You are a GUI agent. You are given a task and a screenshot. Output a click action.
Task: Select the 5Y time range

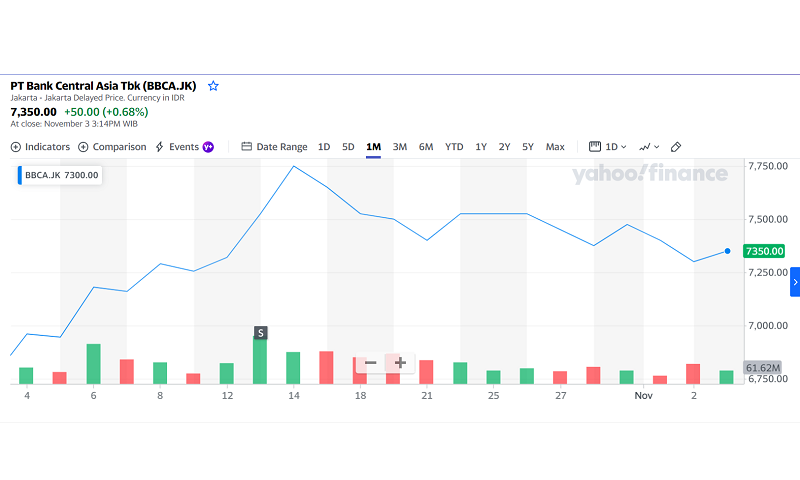(x=528, y=147)
